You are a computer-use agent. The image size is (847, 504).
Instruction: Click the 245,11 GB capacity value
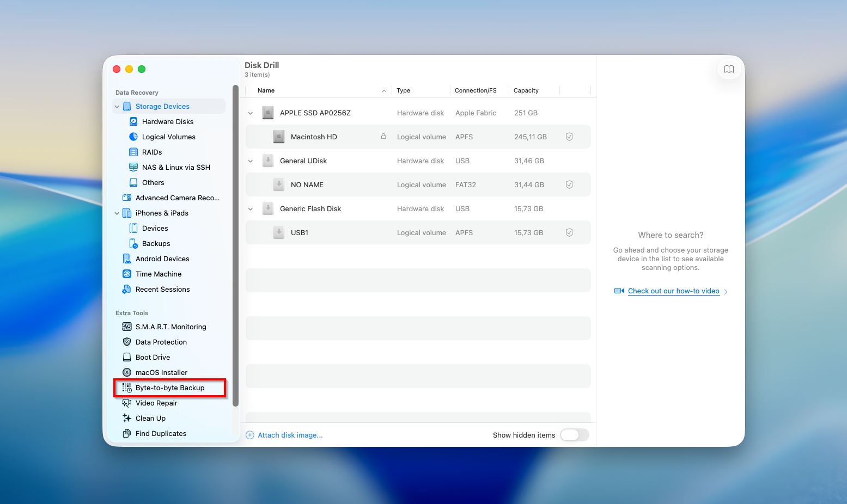pyautogui.click(x=531, y=137)
